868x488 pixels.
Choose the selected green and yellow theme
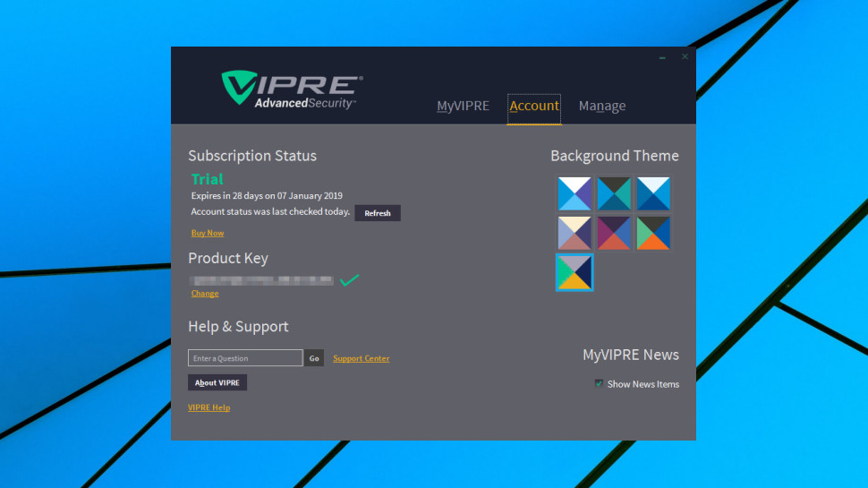[574, 272]
